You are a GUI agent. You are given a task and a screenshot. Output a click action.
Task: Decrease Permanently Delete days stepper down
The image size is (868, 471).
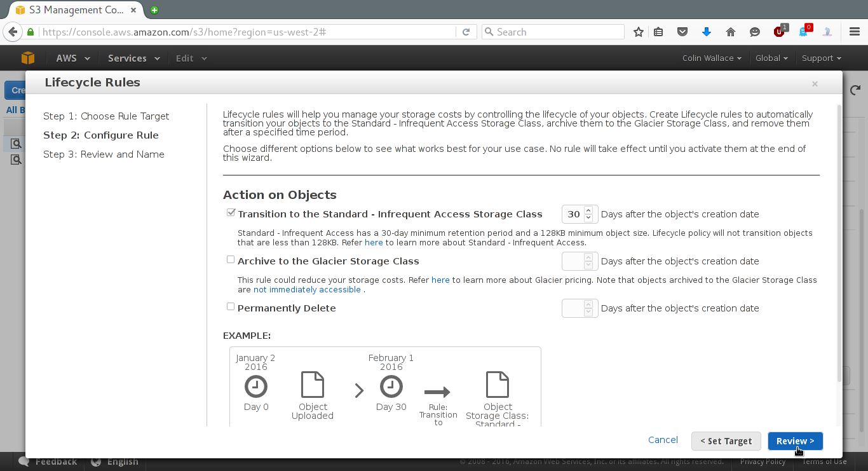pyautogui.click(x=588, y=312)
